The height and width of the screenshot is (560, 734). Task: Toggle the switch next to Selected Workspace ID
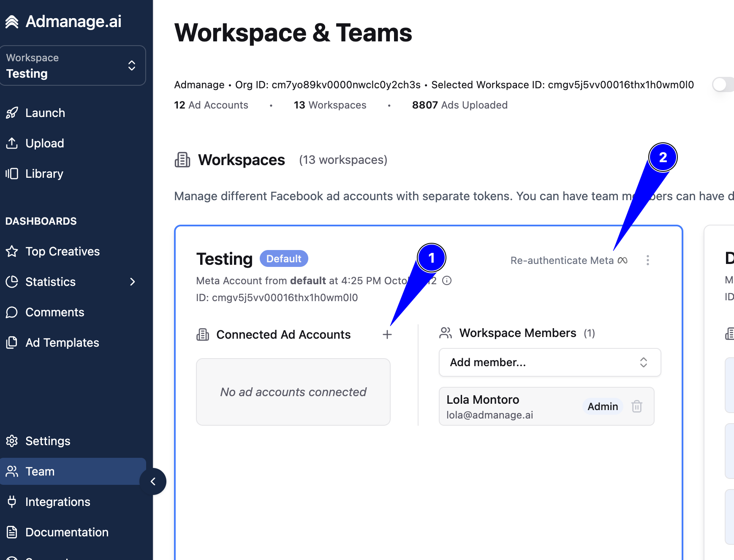723,84
